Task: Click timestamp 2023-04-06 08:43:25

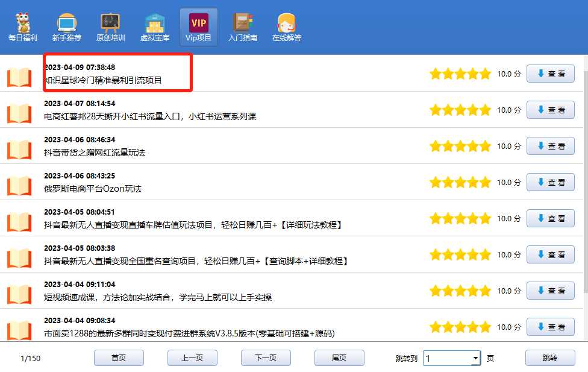Action: point(80,175)
